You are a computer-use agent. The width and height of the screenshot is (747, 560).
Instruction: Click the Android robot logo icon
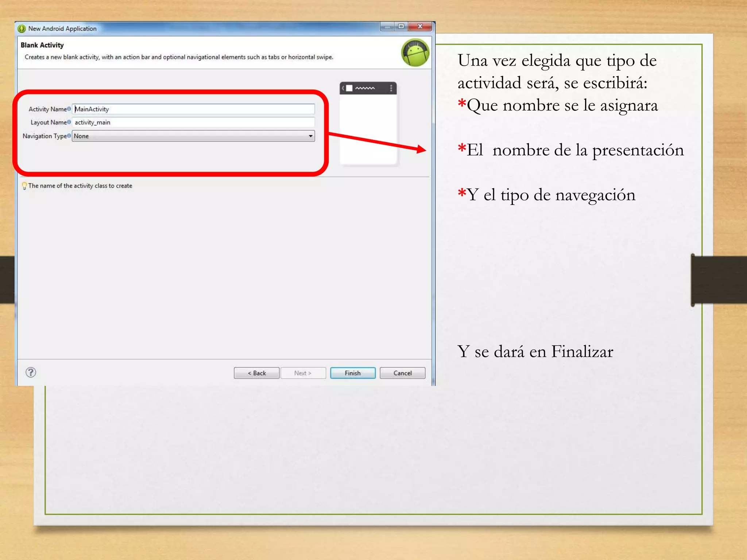coord(415,53)
